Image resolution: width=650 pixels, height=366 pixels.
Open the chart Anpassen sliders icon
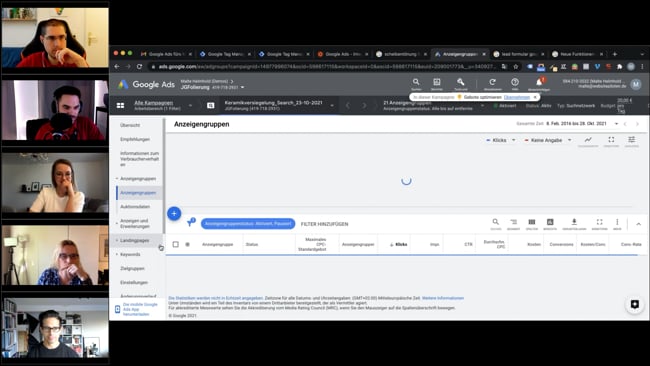[x=631, y=140]
